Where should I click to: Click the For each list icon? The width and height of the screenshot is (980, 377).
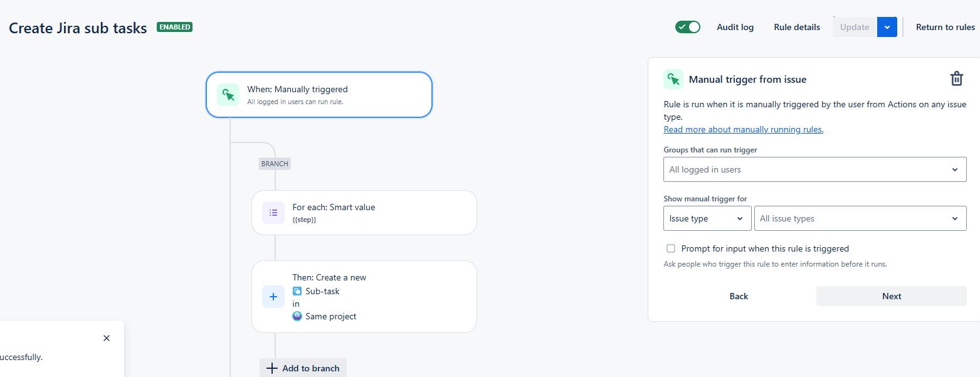coord(273,213)
